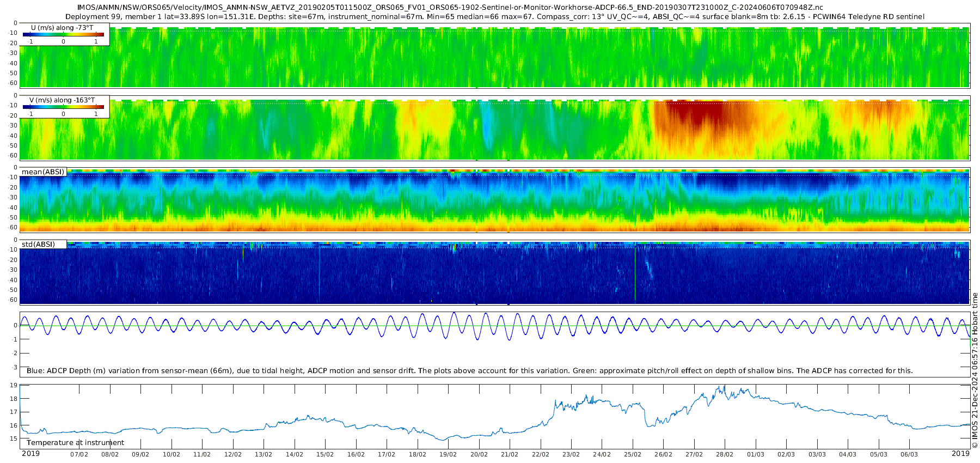Click the 'Temperature at instrument' label
980x463 pixels.
point(76,442)
